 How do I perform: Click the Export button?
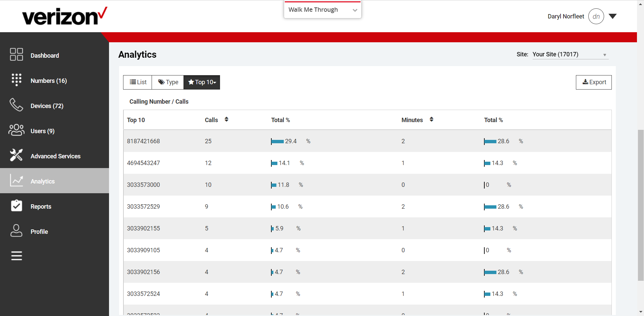click(x=594, y=82)
